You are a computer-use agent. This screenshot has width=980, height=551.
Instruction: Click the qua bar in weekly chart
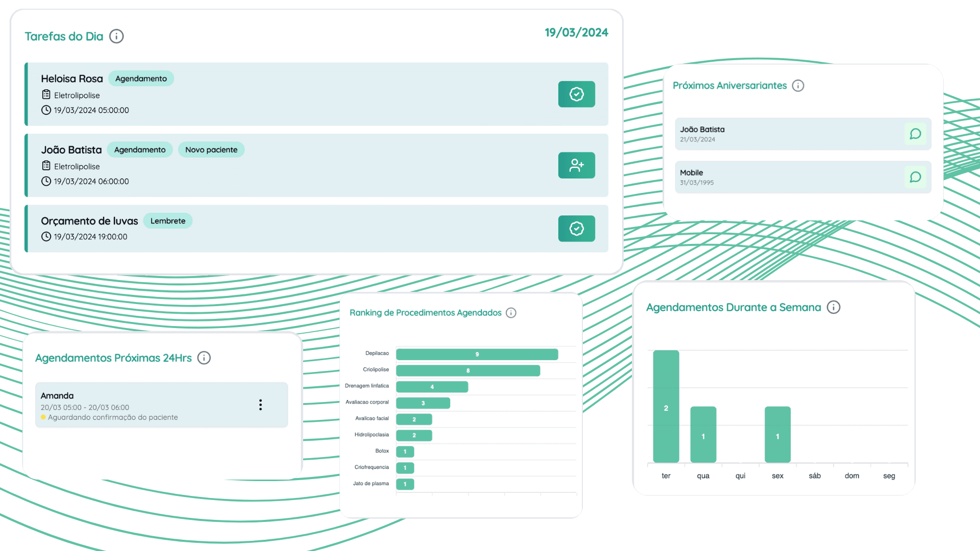[703, 435]
